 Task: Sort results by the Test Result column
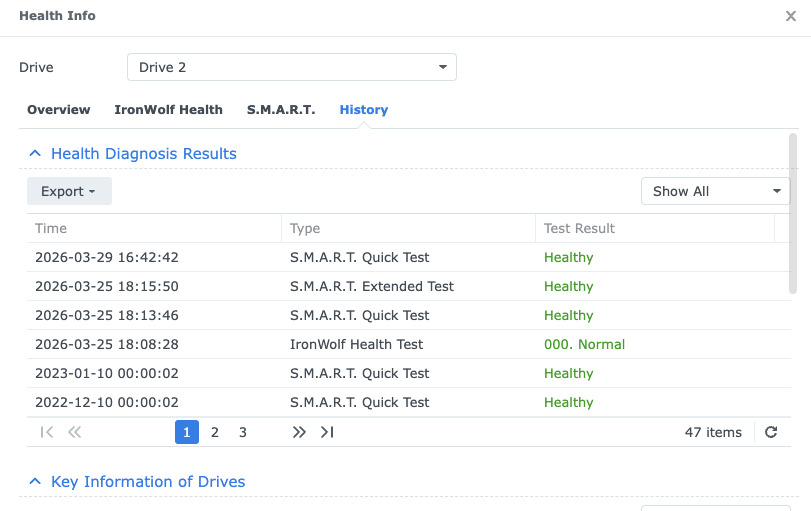(654, 228)
